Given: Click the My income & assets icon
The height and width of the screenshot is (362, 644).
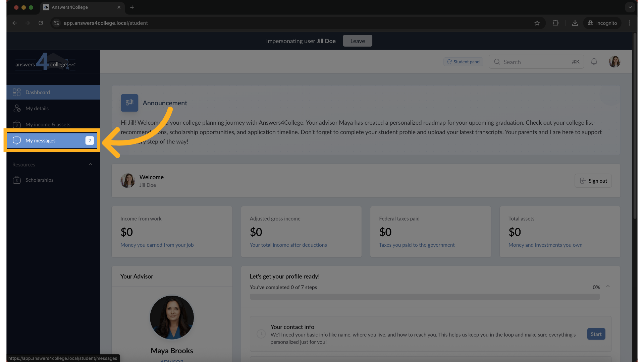Looking at the screenshot, I should pyautogui.click(x=17, y=124).
